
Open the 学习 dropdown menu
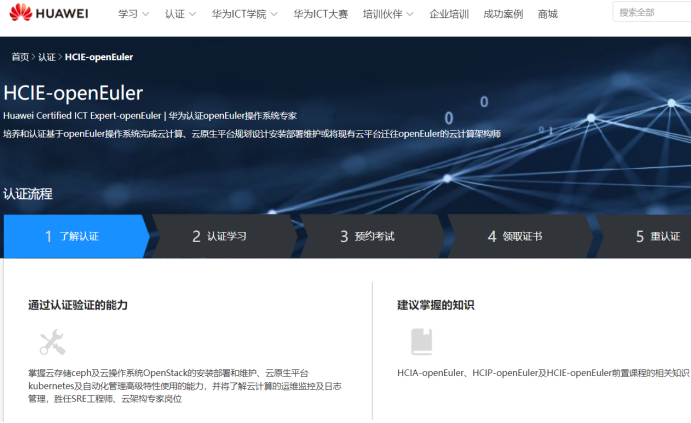click(x=133, y=14)
